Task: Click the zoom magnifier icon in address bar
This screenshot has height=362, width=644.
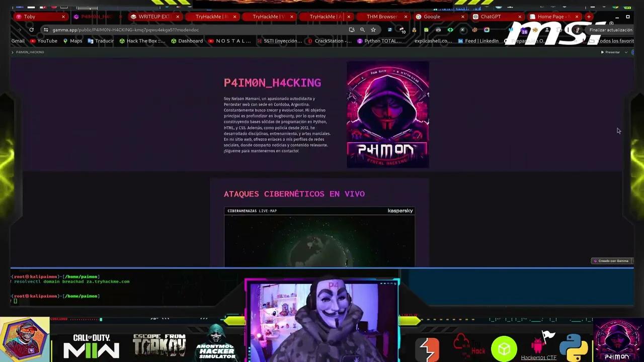Action: 362,30
